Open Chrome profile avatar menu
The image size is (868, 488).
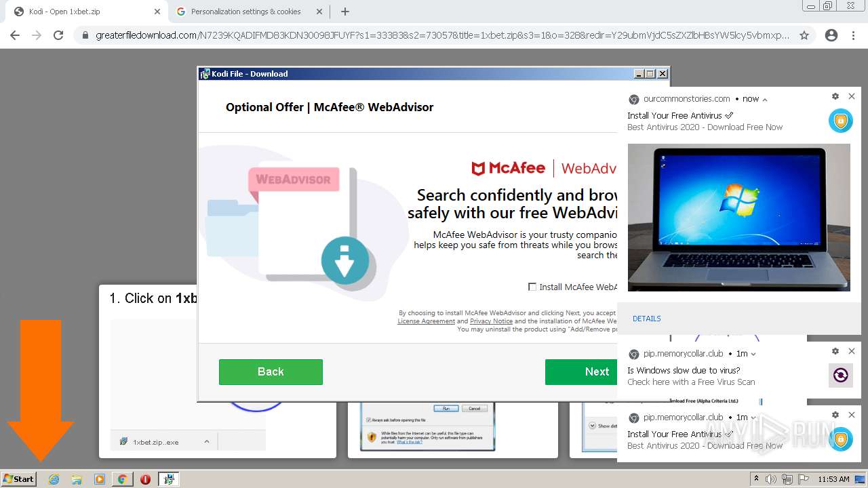[831, 35]
